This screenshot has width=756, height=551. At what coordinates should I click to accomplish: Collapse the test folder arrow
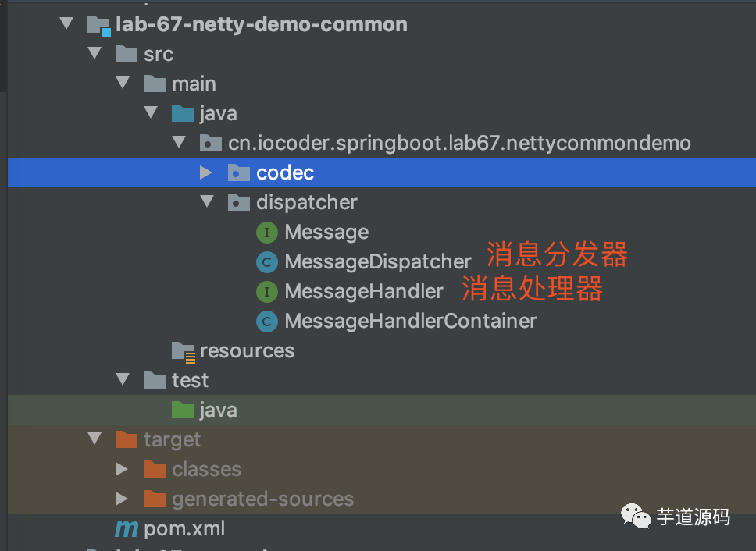tap(123, 380)
